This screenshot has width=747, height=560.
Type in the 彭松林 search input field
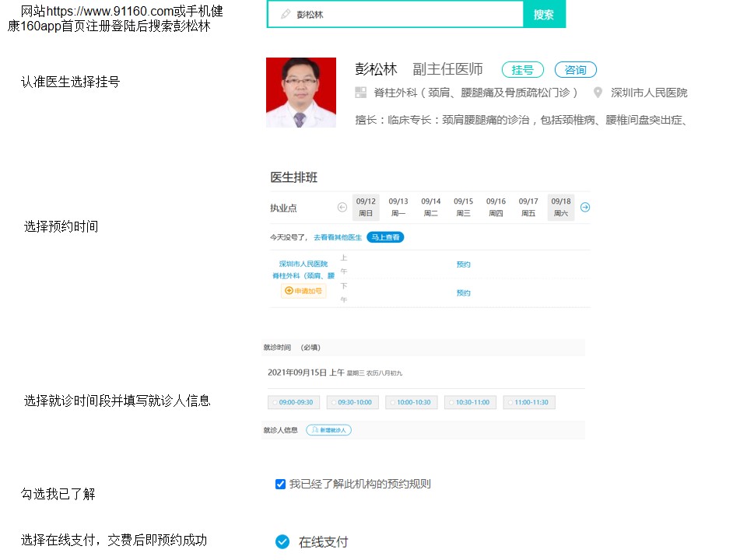click(x=389, y=14)
